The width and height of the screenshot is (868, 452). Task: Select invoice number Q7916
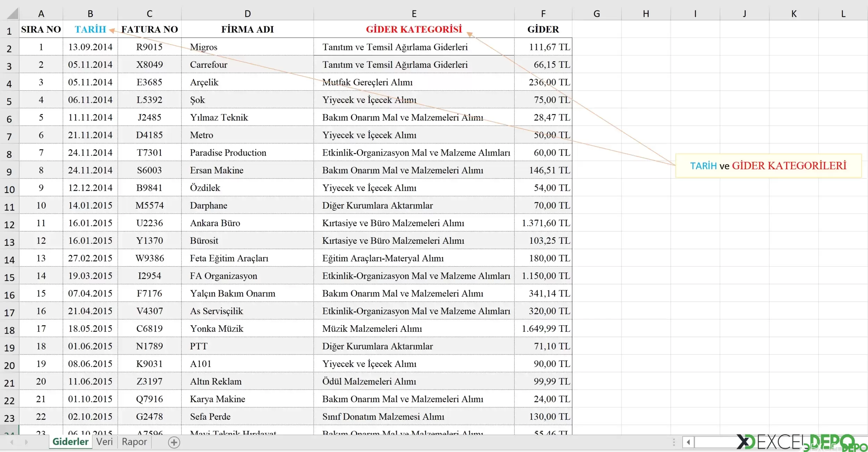149,399
